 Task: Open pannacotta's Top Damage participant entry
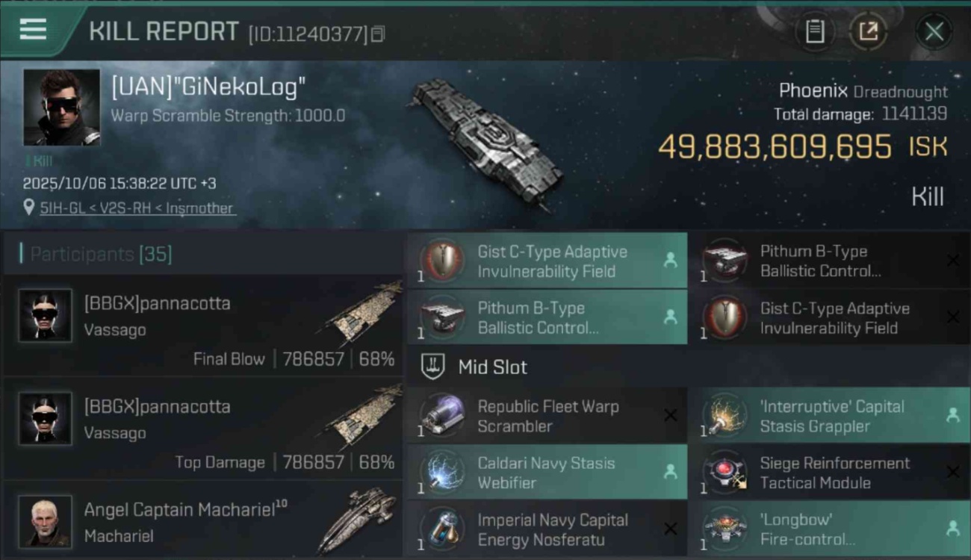[x=202, y=428]
